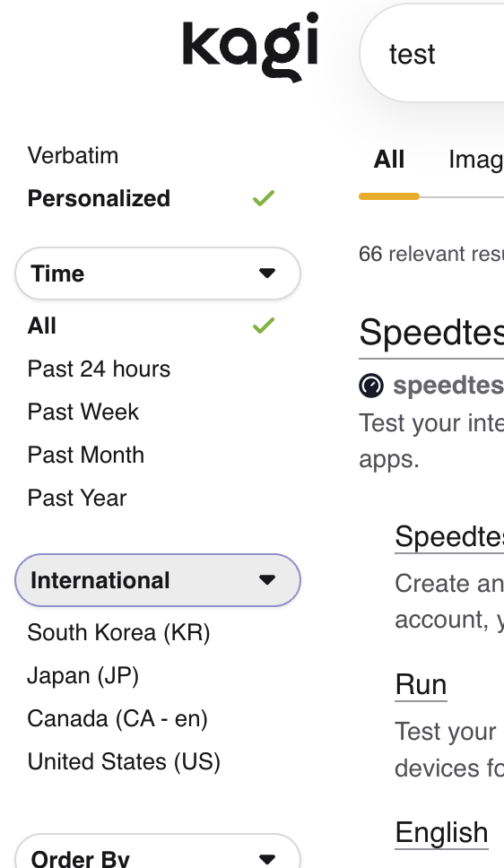The width and height of the screenshot is (504, 868).
Task: Select Past 24 hours time filter
Action: [100, 369]
